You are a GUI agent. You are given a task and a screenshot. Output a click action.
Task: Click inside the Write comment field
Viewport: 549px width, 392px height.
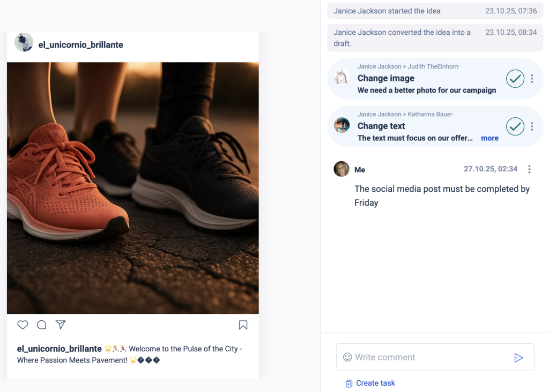click(x=424, y=357)
